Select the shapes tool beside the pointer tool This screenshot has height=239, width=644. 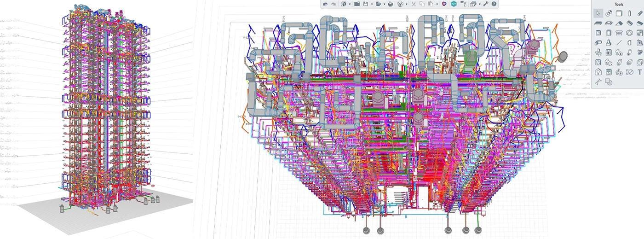click(x=609, y=13)
